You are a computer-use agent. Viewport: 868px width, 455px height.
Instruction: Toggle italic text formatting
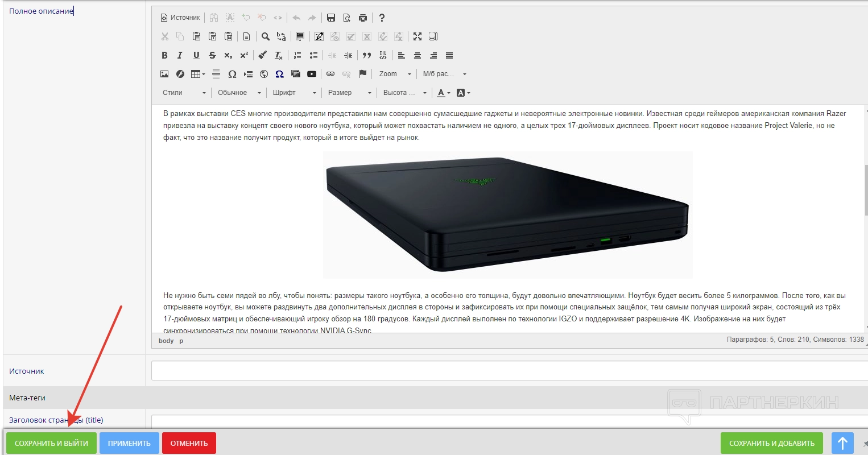click(180, 55)
